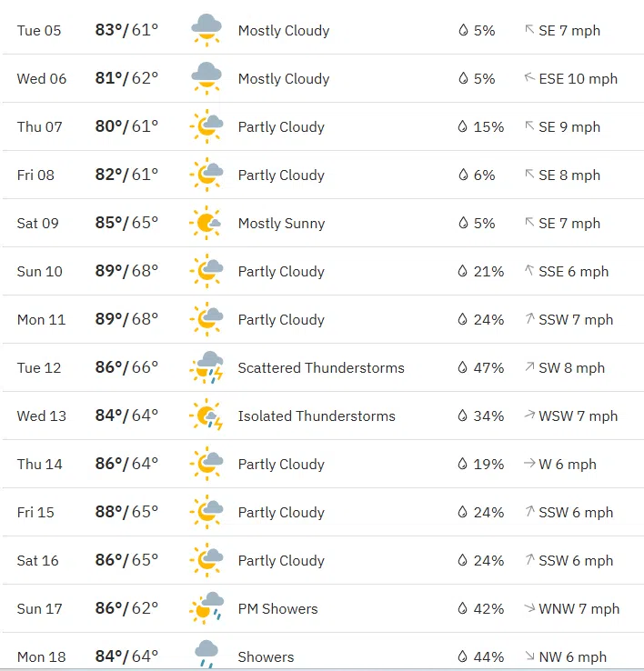Click the 88°/65° temperature on Fri 15

coord(126,512)
